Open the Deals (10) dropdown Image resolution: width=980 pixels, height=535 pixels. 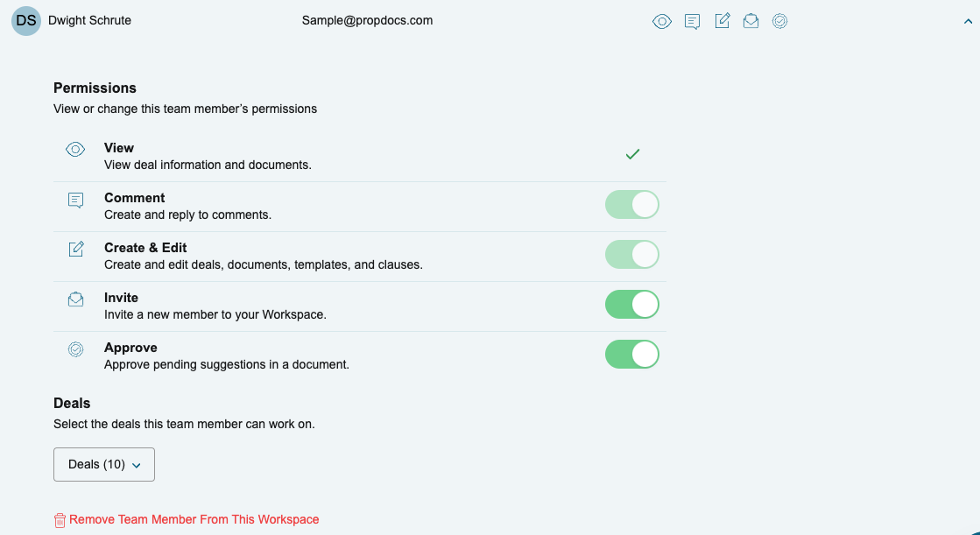coord(103,464)
